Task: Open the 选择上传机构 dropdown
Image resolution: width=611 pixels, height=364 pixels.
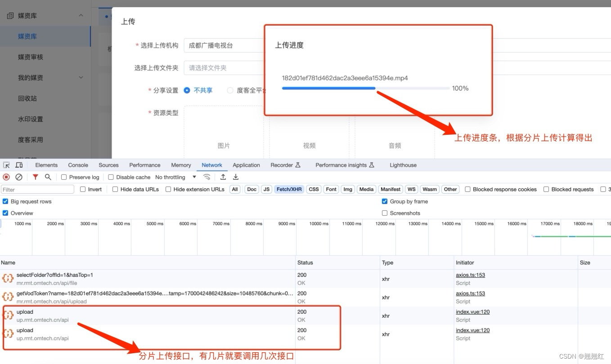Action: [x=224, y=45]
